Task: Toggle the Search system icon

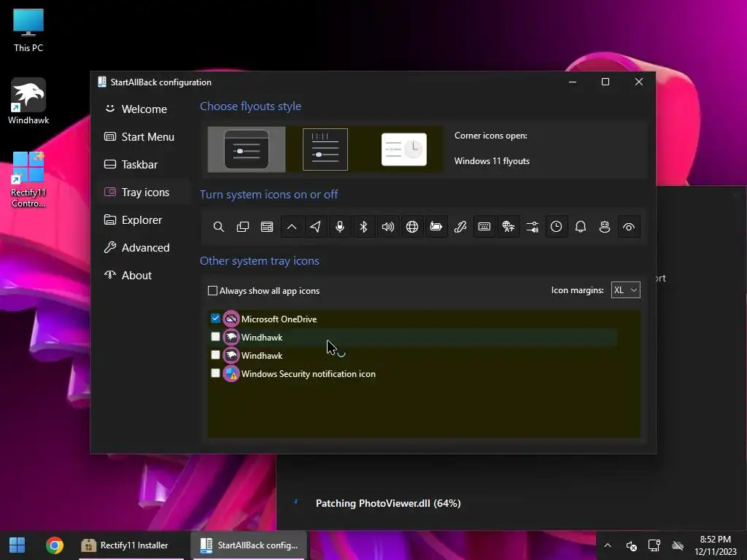Action: click(219, 227)
